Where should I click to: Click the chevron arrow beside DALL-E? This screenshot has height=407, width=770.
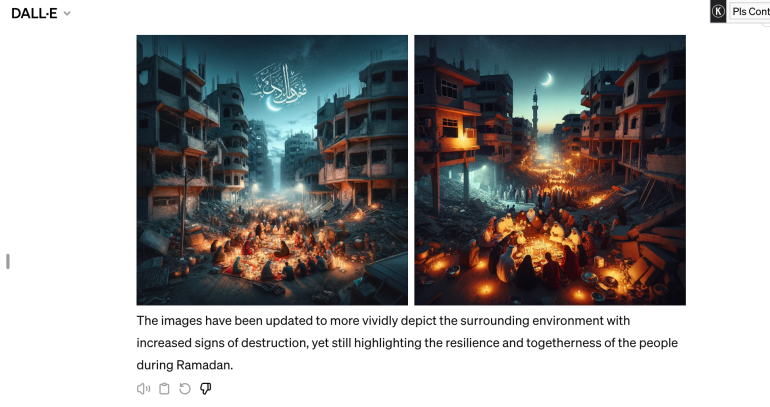point(67,14)
